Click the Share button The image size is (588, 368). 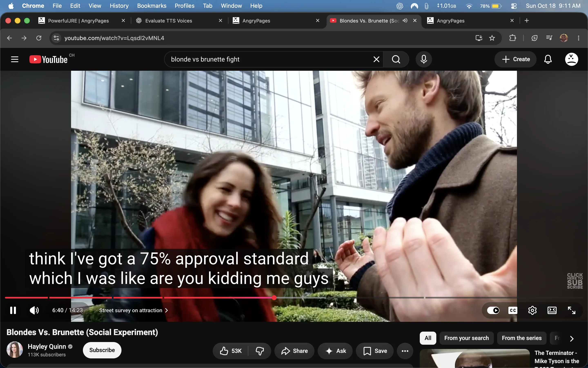coord(294,351)
